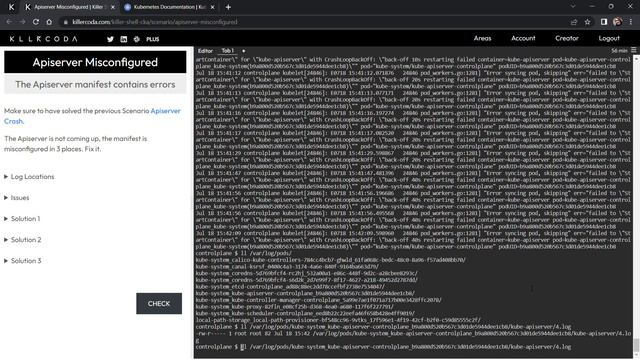The image size is (640, 360).
Task: Click the gear-shaped icon next to PLUS
Action: (137, 39)
